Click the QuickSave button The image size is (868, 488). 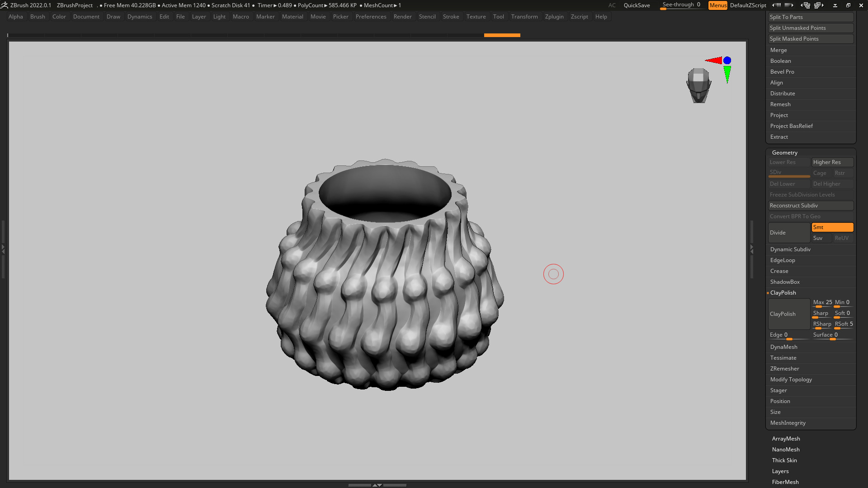click(637, 5)
